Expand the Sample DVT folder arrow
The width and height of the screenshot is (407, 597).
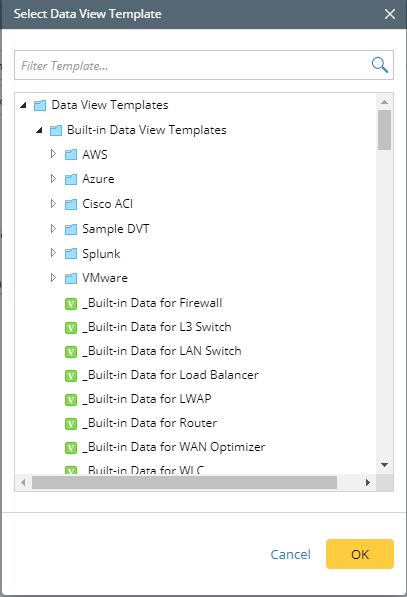tap(53, 228)
